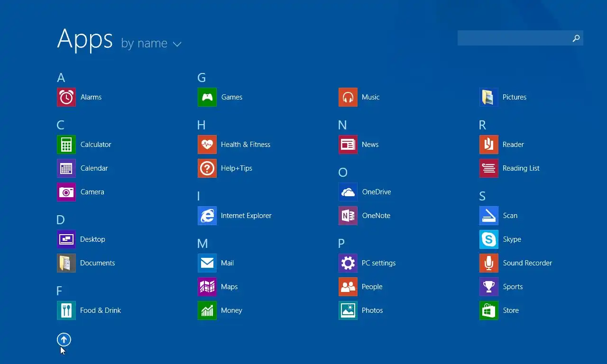
Task: Click the "OneDrive" label text
Action: click(377, 192)
